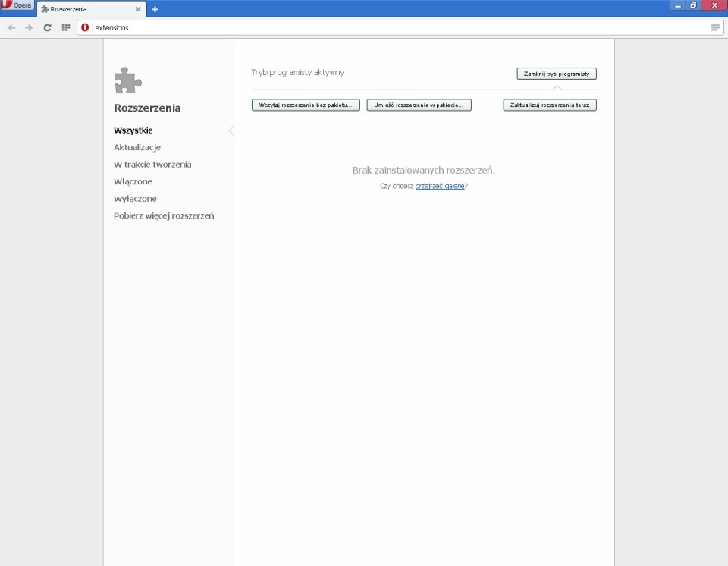Image resolution: width=728 pixels, height=566 pixels.
Task: Close the Rozszerzenia tab
Action: click(138, 9)
